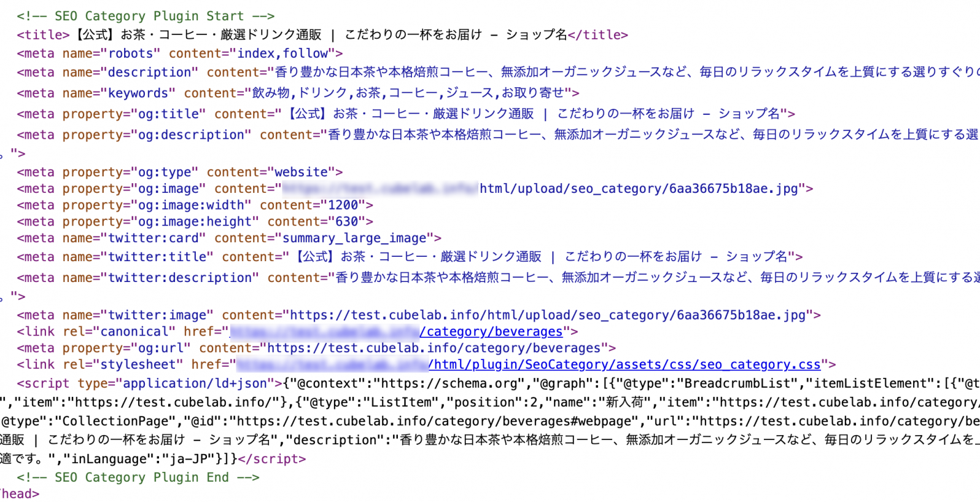
Task: Click the closing </title> tag
Action: point(598,35)
